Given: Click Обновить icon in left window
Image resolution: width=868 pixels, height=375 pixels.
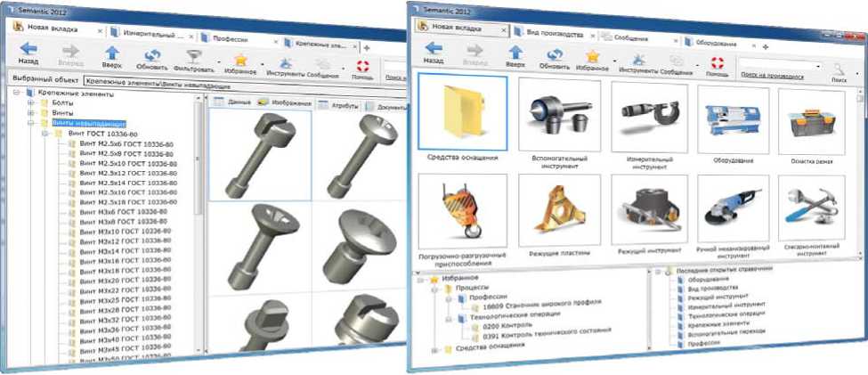Looking at the screenshot, I should [151, 56].
